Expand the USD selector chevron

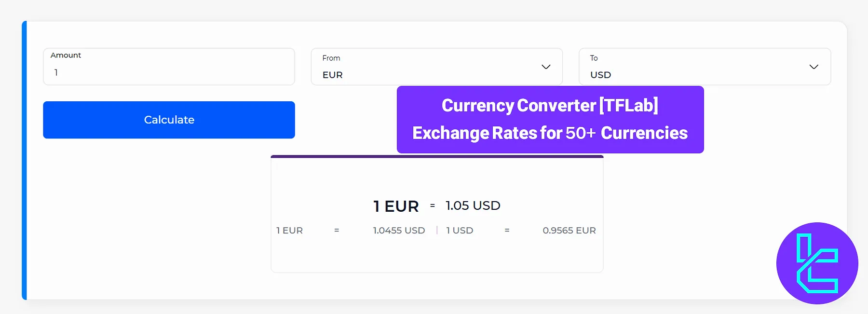(814, 67)
